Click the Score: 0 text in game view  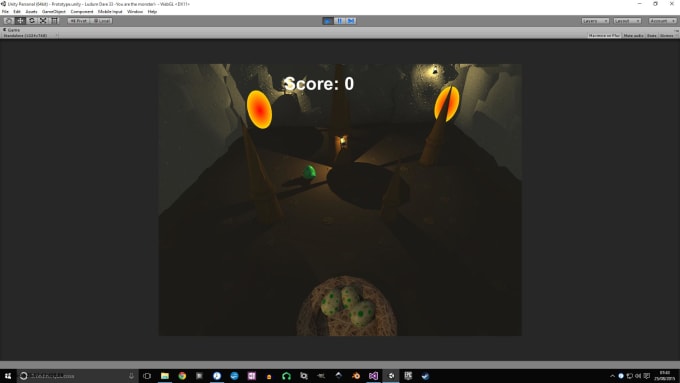319,84
